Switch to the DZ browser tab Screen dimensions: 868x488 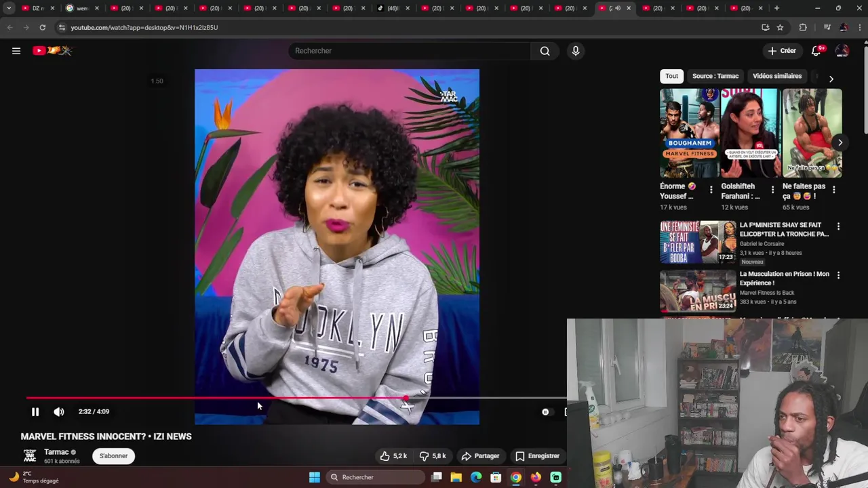37,8
